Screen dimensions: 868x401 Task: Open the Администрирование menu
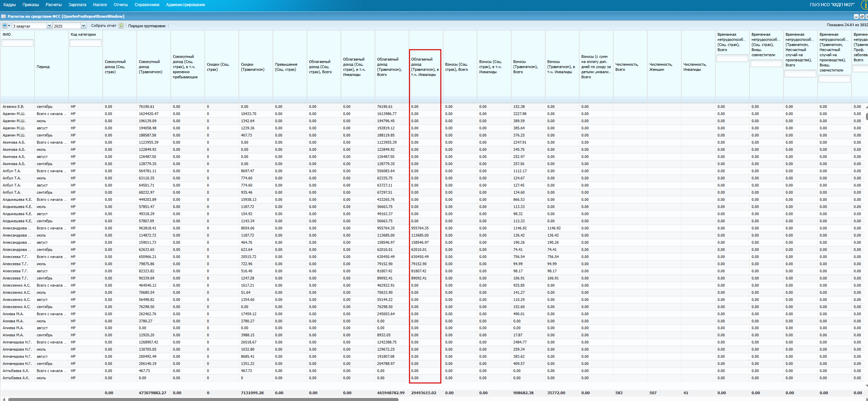pos(186,5)
